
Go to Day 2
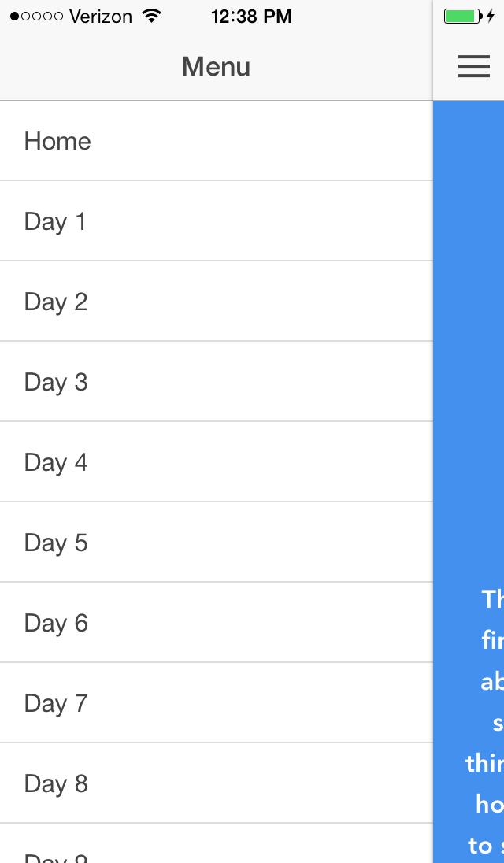pos(217,301)
